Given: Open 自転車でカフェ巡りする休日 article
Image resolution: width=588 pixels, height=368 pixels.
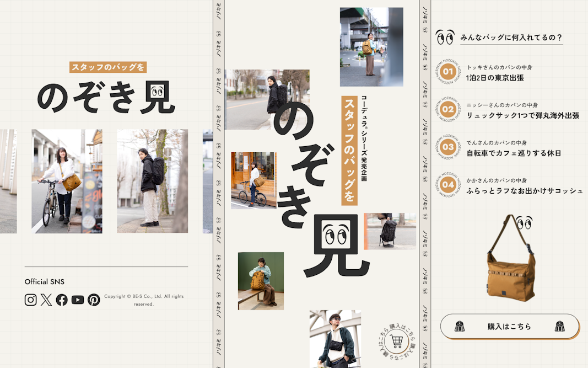Looking at the screenshot, I should pyautogui.click(x=514, y=153).
